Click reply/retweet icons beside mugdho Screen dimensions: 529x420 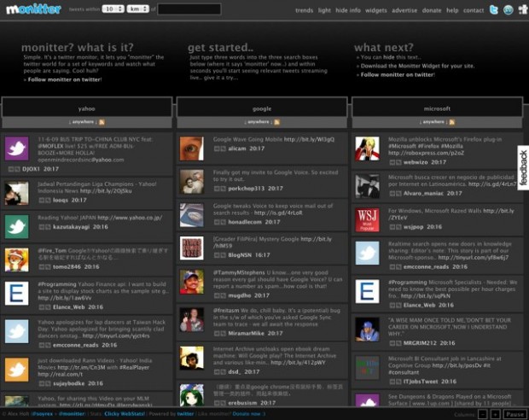pos(219,295)
